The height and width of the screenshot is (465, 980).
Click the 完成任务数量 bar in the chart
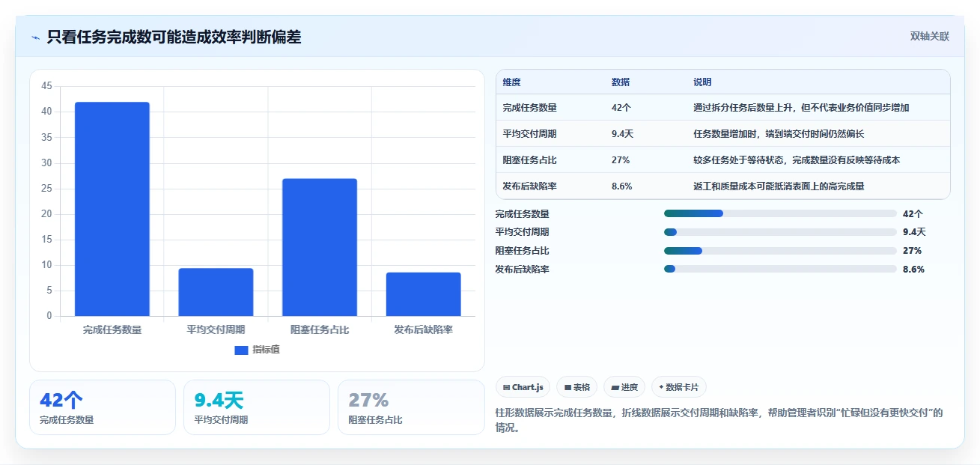pos(112,209)
